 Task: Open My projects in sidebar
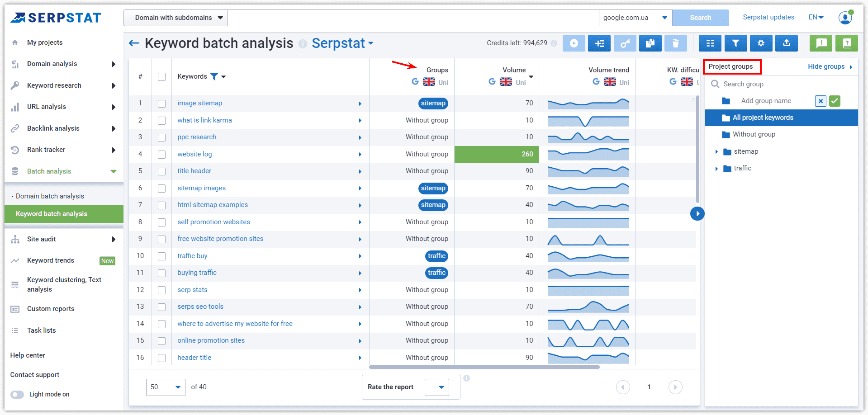click(45, 42)
